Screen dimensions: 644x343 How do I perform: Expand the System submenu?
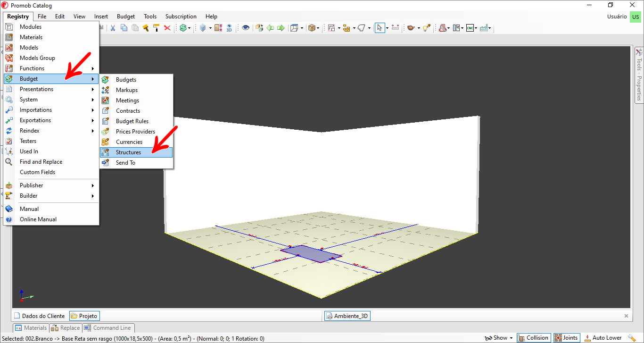tap(51, 100)
